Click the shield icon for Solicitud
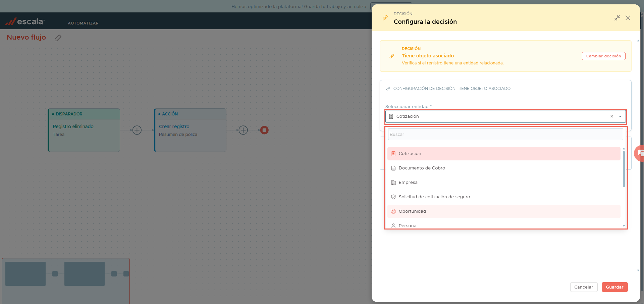This screenshot has height=304, width=644. pyautogui.click(x=393, y=197)
